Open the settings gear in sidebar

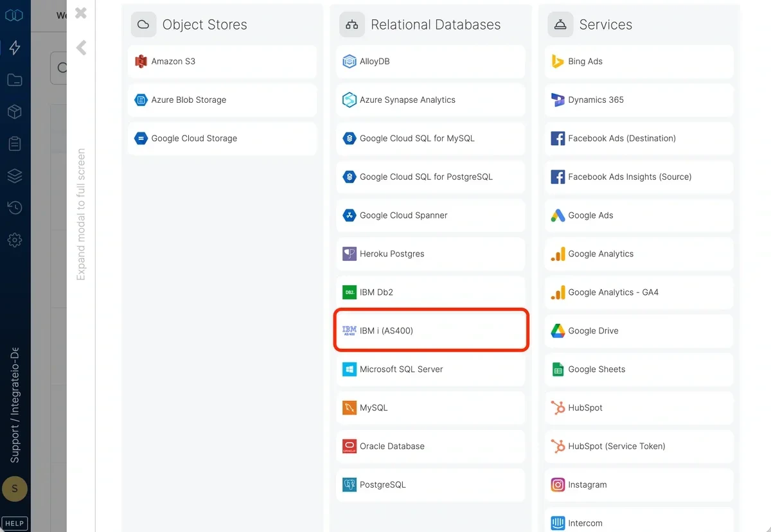click(x=15, y=240)
